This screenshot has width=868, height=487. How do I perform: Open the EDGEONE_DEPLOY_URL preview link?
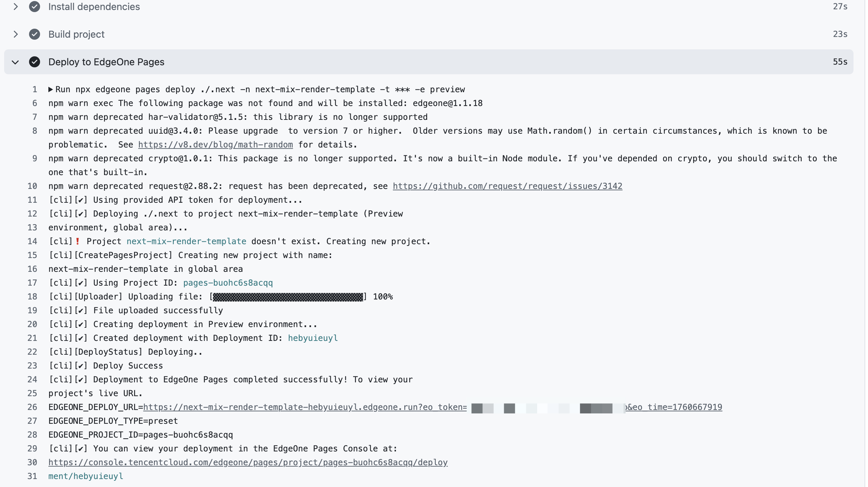[306, 407]
